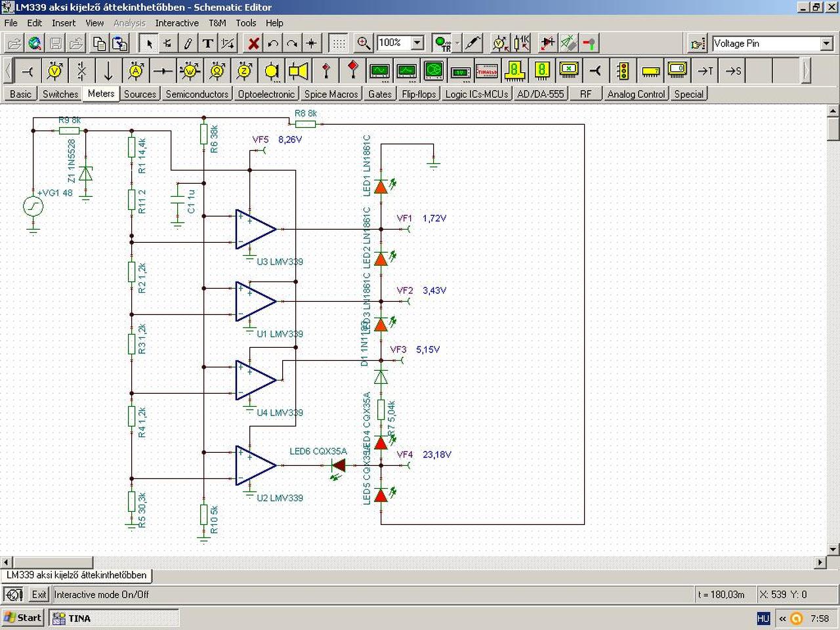Open the Interactive menu
The image size is (840, 630).
click(x=177, y=23)
